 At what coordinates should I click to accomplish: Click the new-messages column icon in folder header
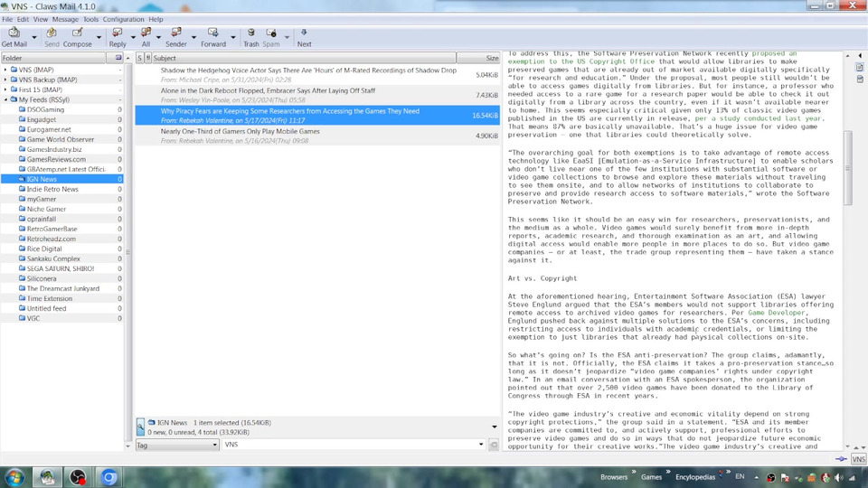(x=118, y=58)
